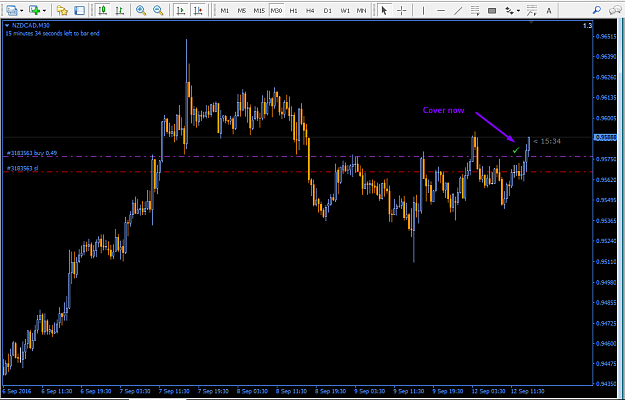
Task: Expand the new order dropdown arrow
Action: (44, 11)
